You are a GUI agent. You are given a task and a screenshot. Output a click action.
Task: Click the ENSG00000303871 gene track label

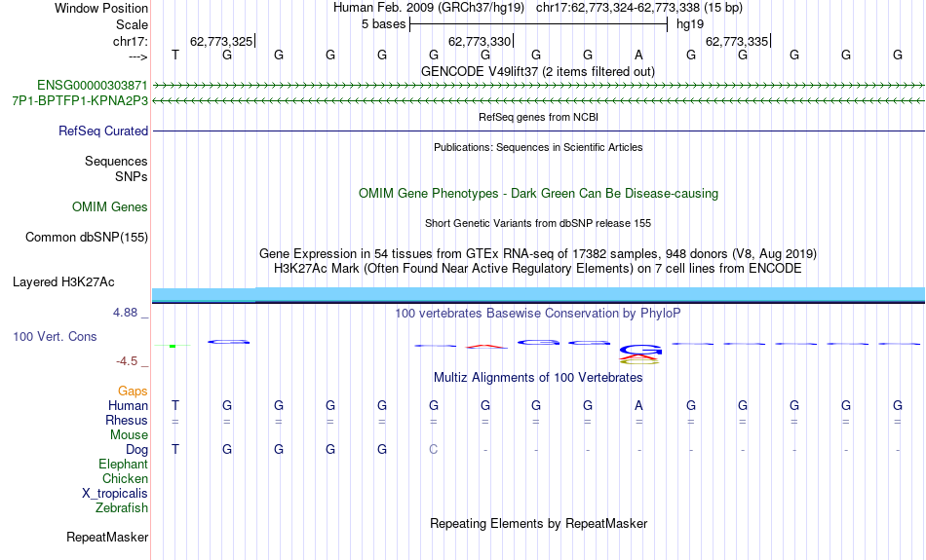point(93,86)
